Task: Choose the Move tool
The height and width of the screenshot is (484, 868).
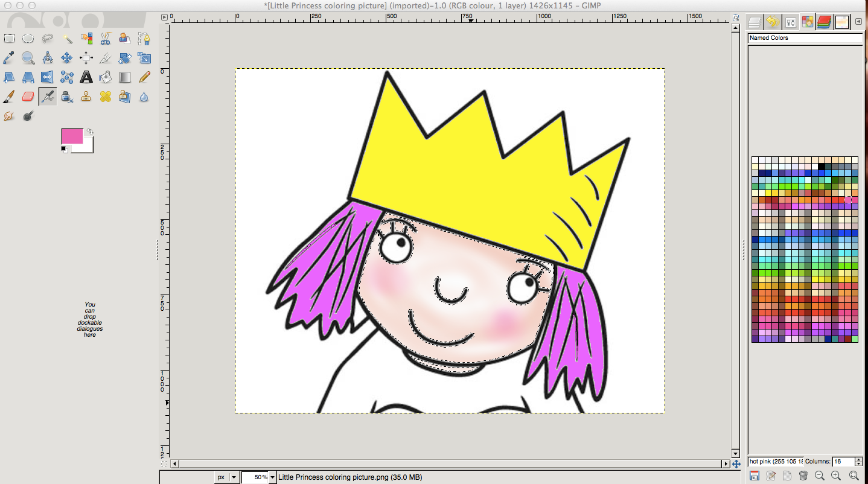Action: [x=67, y=58]
